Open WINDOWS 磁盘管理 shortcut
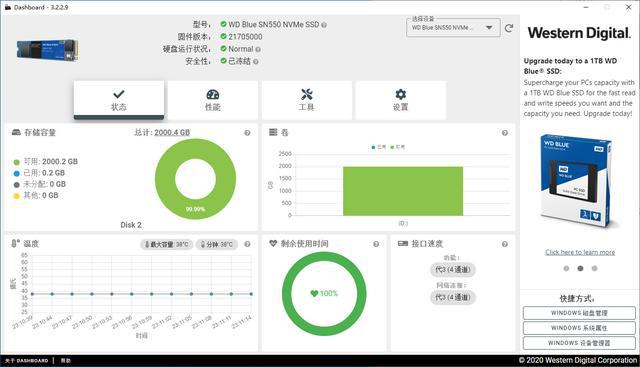 [x=579, y=313]
